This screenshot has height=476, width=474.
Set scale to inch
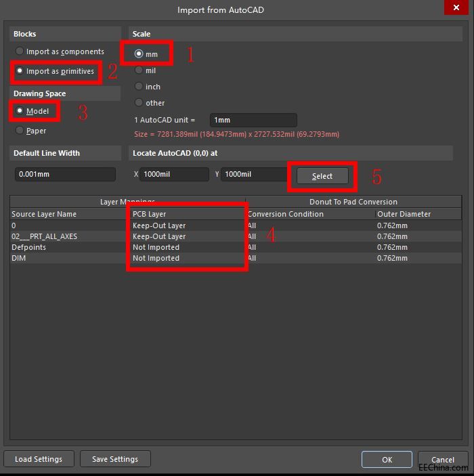click(148, 87)
